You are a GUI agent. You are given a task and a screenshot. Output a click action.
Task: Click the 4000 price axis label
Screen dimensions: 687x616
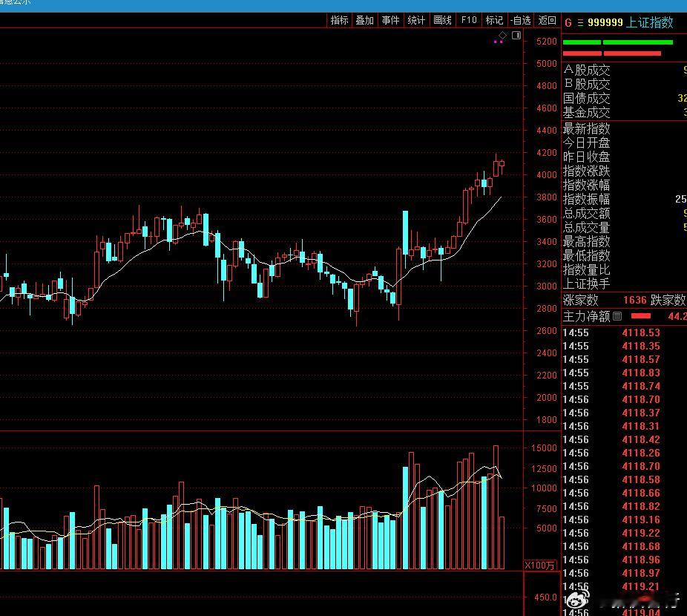(546, 174)
